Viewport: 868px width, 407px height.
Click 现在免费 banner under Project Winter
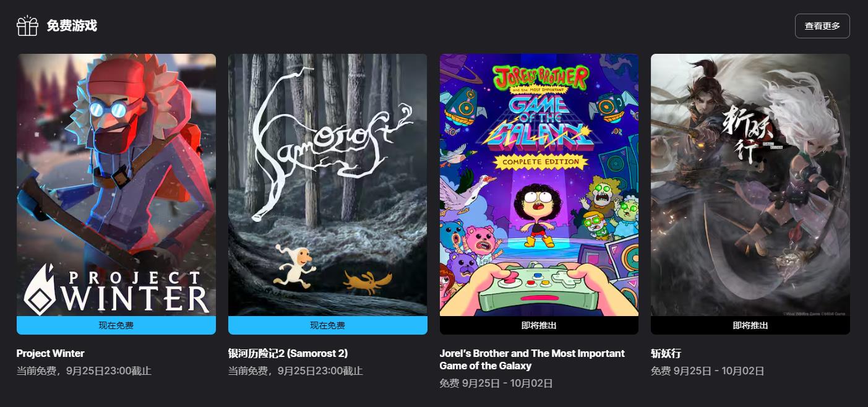click(x=116, y=325)
